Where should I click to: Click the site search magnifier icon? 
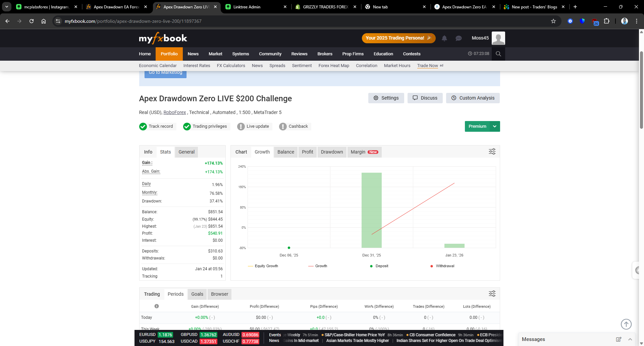[x=498, y=54]
